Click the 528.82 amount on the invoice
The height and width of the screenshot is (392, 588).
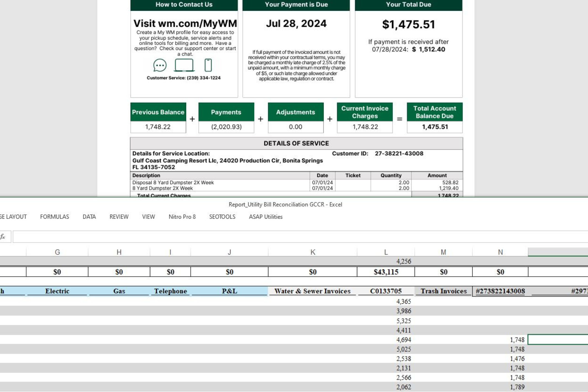pos(450,182)
